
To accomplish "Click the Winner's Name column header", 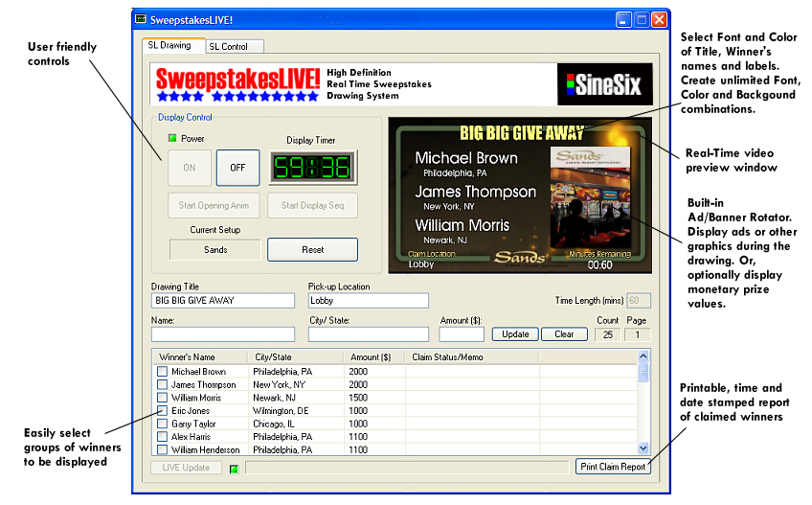I will 200,356.
